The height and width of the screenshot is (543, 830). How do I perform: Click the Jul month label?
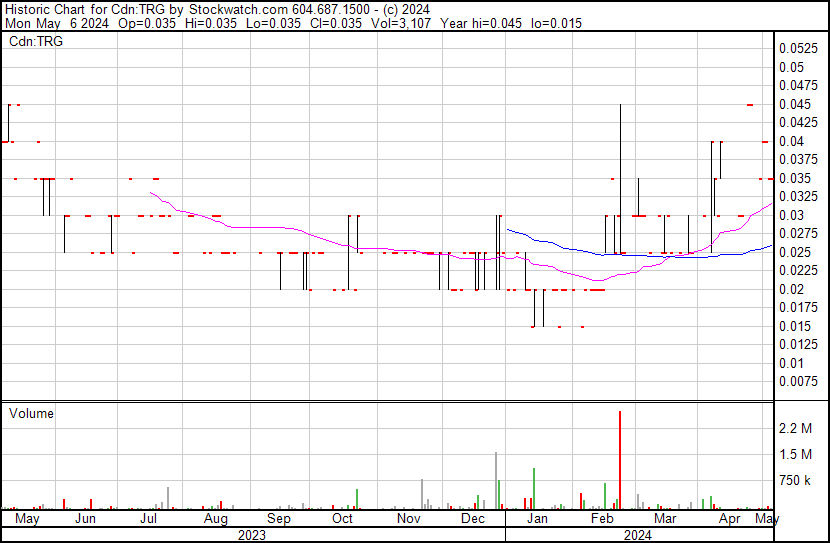point(148,518)
